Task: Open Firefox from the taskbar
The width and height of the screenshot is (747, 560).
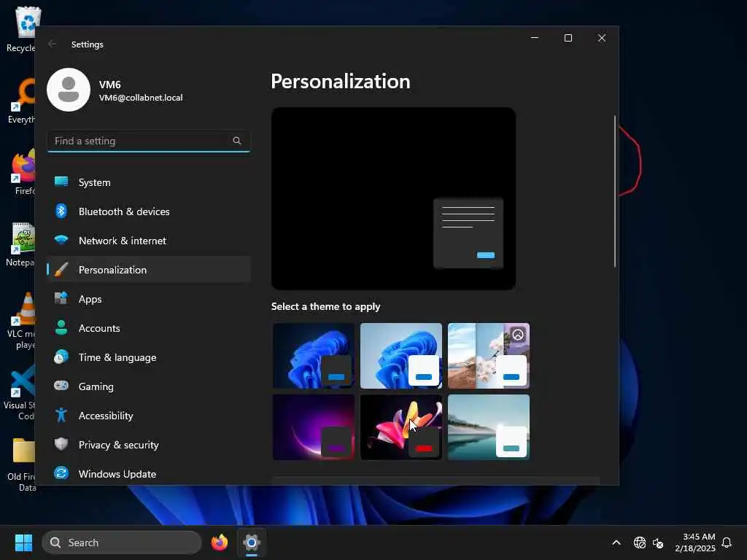Action: tap(220, 542)
